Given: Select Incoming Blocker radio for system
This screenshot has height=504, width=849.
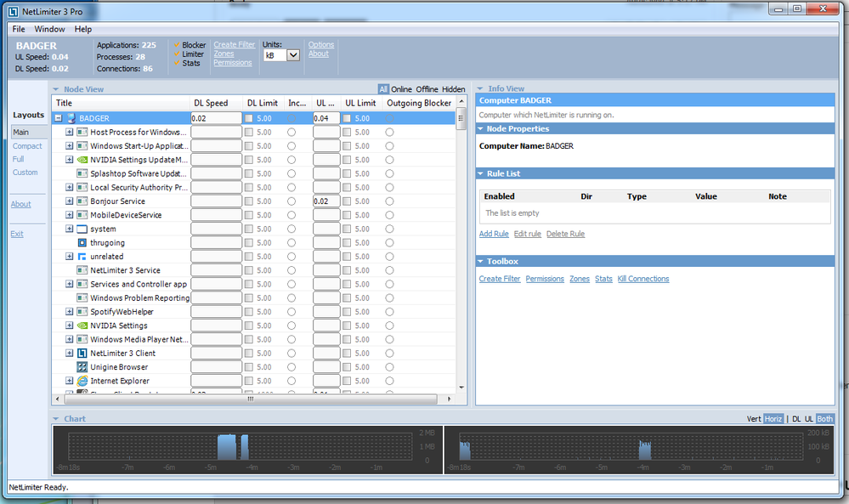Looking at the screenshot, I should click(291, 229).
